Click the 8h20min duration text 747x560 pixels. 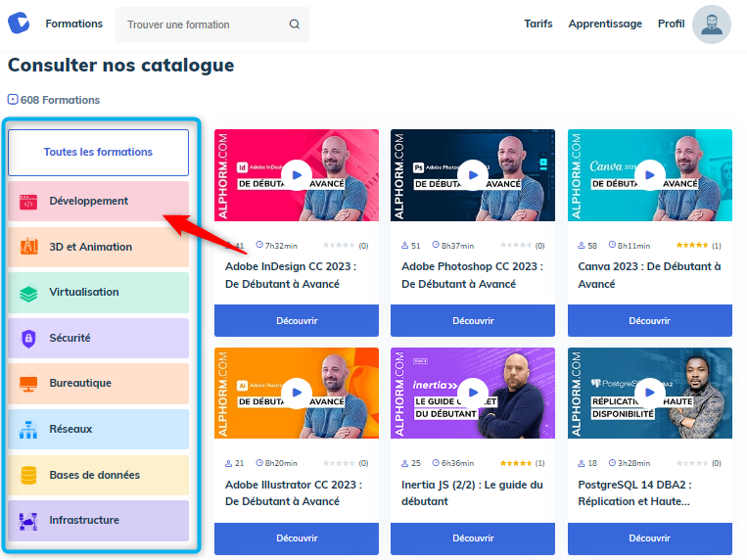pos(281,463)
